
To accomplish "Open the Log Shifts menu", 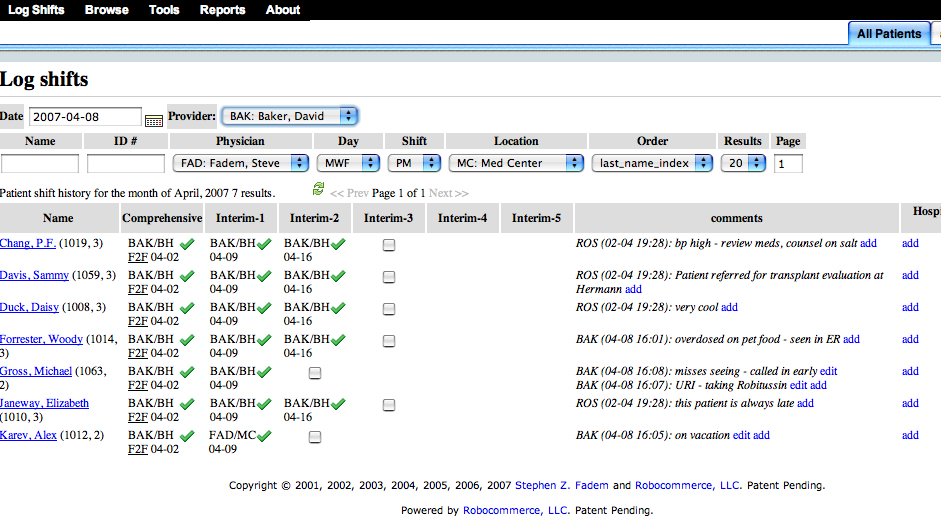I will [x=36, y=10].
